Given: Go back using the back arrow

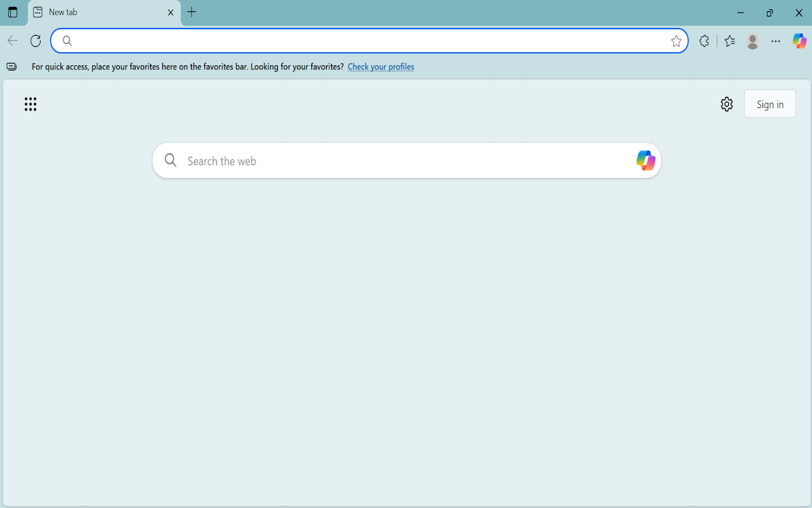Looking at the screenshot, I should tap(13, 41).
